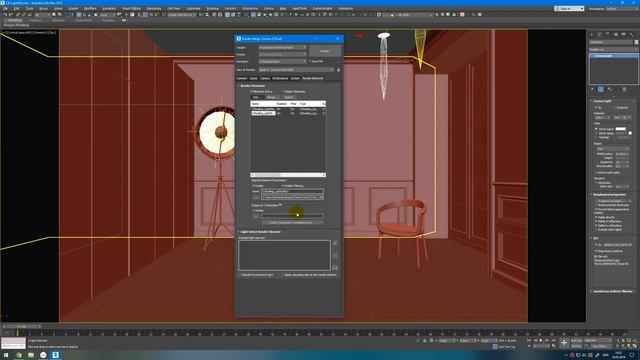This screenshot has width=640, height=360.
Task: Open the View to Render dropdown
Action: pyautogui.click(x=296, y=70)
